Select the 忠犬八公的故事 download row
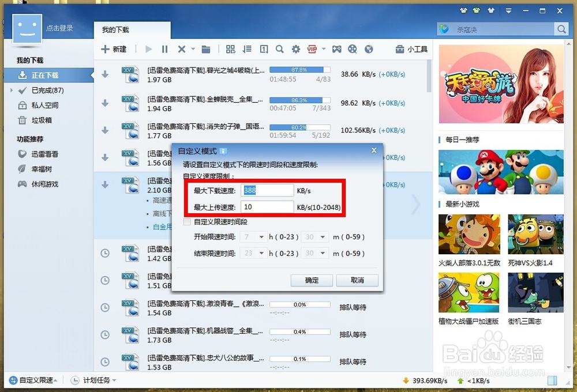This screenshot has height=392, width=577. 263,362
